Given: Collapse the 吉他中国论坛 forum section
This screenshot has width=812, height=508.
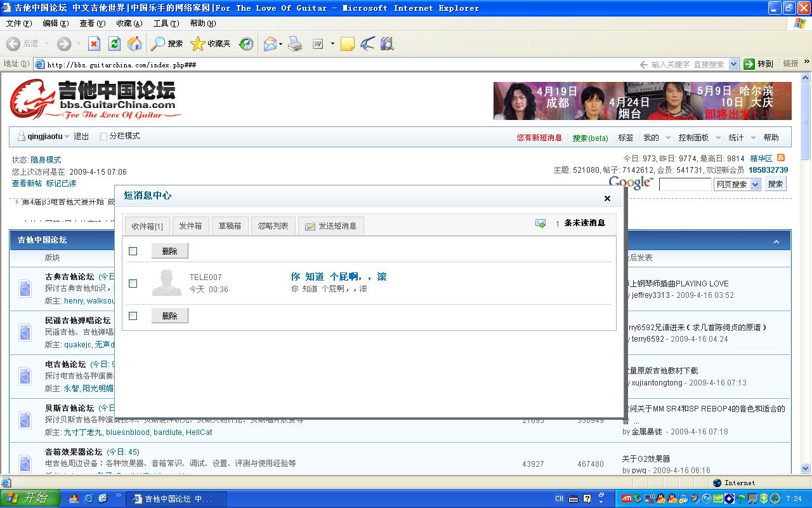Looking at the screenshot, I should [776, 241].
